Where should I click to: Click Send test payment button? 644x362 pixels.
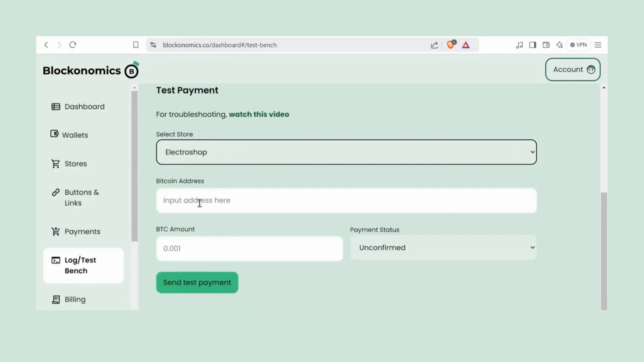click(x=197, y=283)
